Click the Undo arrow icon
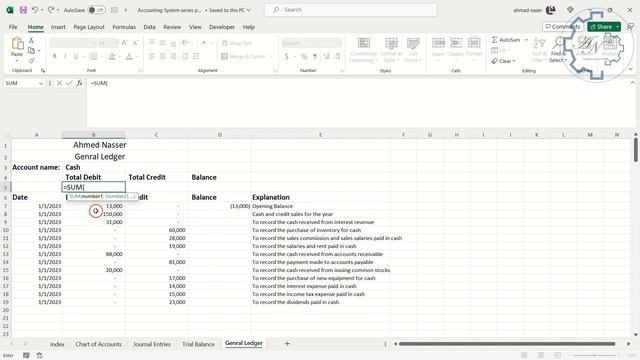The height and width of the screenshot is (360, 640). pyautogui.click(x=35, y=10)
